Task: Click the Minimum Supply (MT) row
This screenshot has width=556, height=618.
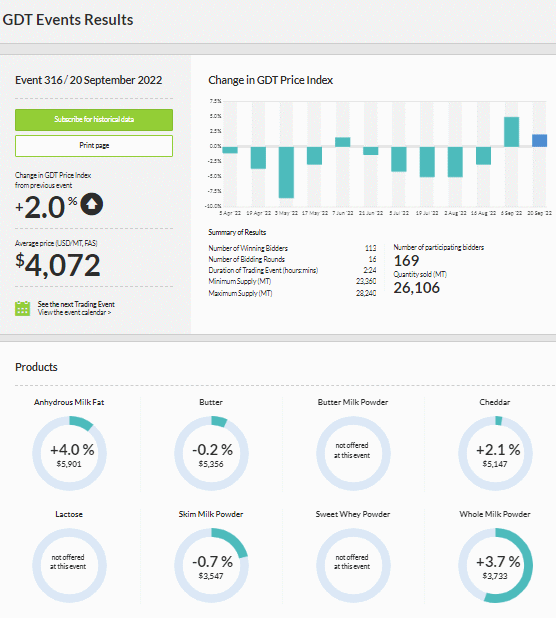Action: (x=292, y=281)
